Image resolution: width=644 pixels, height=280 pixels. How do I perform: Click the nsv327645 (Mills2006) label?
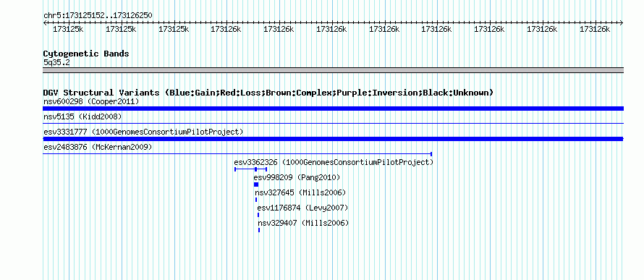point(300,192)
